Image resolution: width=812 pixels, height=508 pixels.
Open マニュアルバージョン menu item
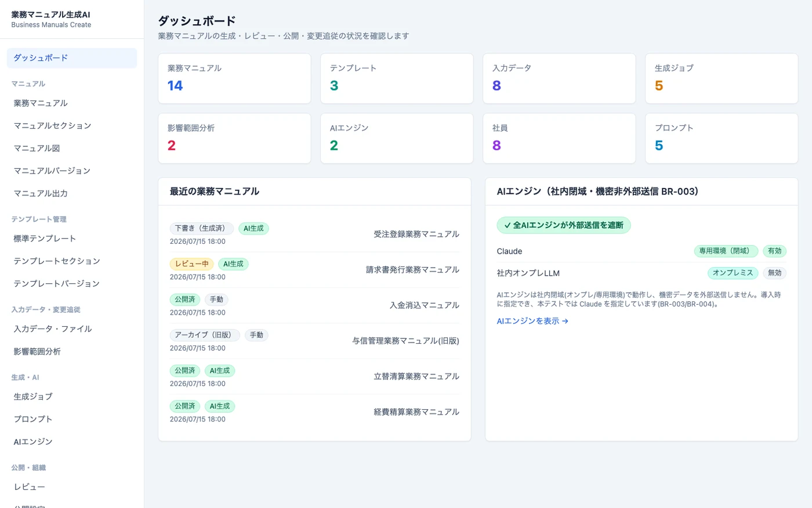point(72,171)
